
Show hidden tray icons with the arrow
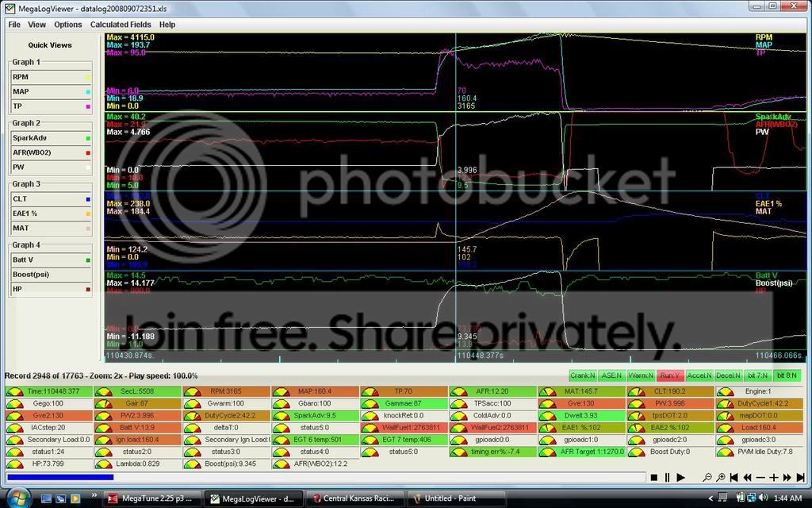pos(710,498)
